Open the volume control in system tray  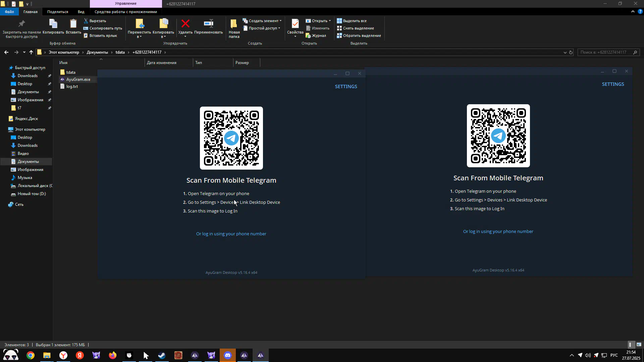point(588,355)
